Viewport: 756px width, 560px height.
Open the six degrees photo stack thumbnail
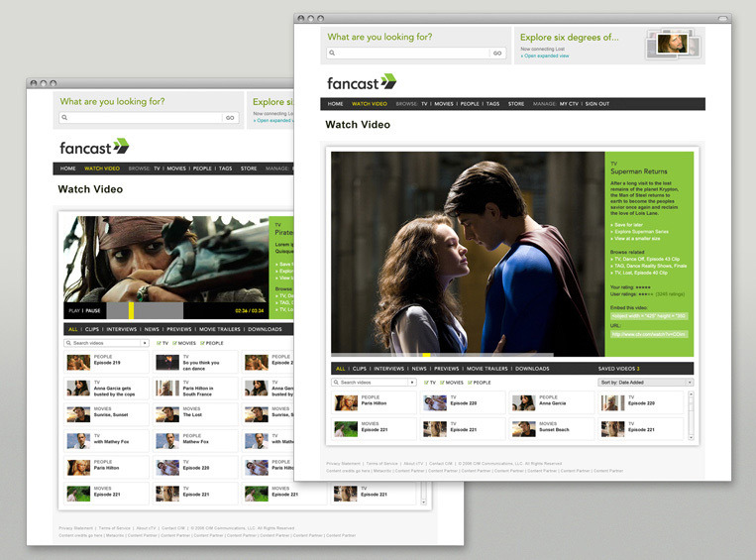(673, 44)
